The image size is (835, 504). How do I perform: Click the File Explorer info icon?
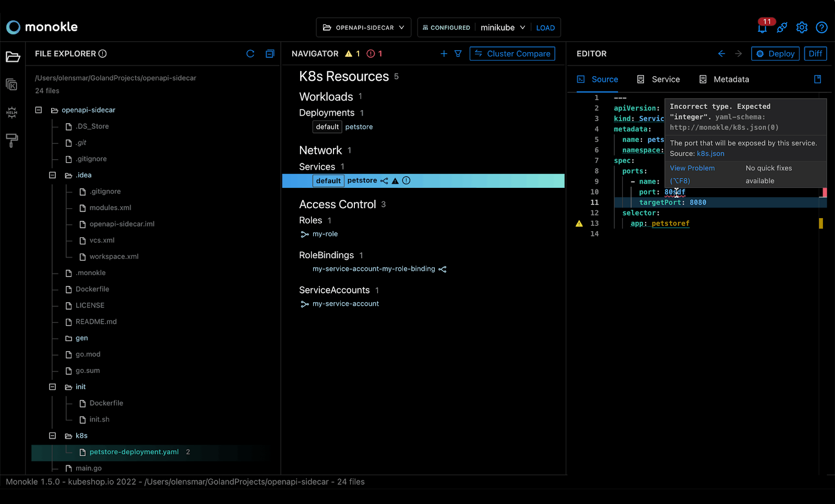point(103,54)
